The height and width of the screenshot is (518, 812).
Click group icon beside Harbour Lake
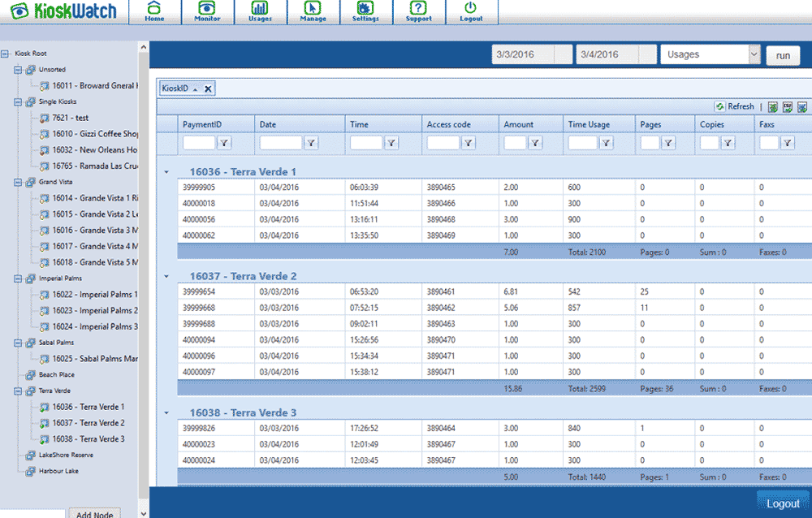pos(31,472)
